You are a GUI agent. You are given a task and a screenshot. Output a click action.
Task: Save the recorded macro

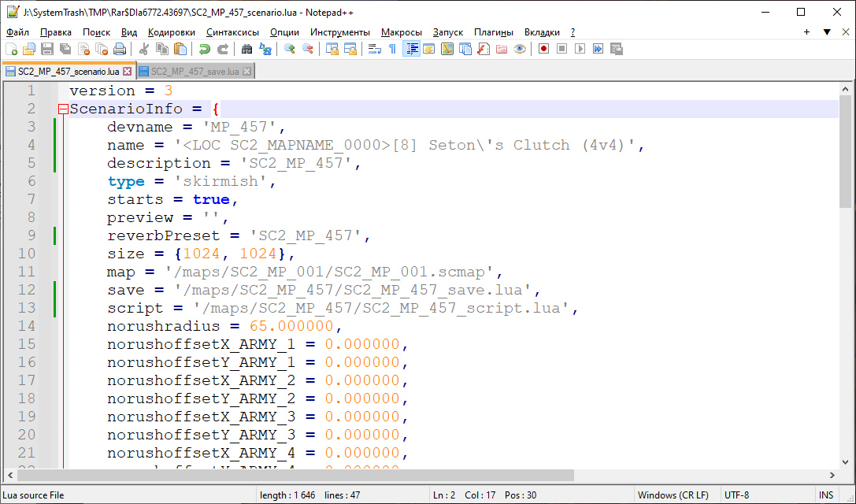[617, 49]
